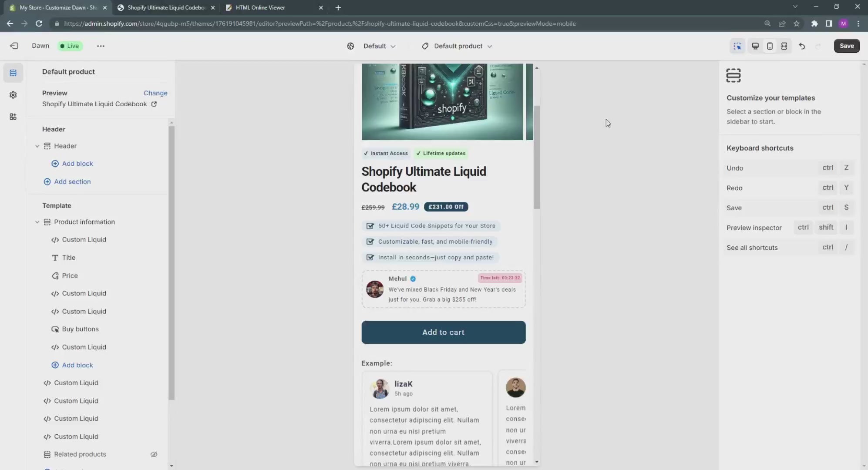
Task: Click the Undo arrow icon
Action: pos(802,46)
